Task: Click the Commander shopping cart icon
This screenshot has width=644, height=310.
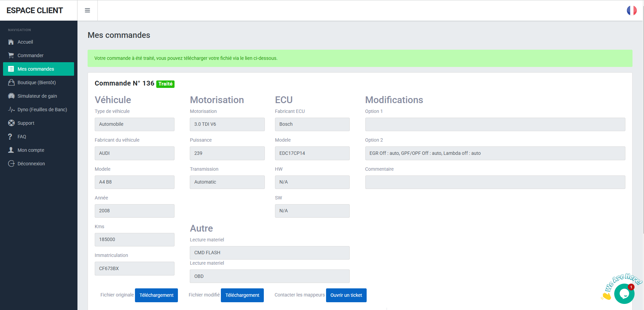Action: (x=11, y=55)
